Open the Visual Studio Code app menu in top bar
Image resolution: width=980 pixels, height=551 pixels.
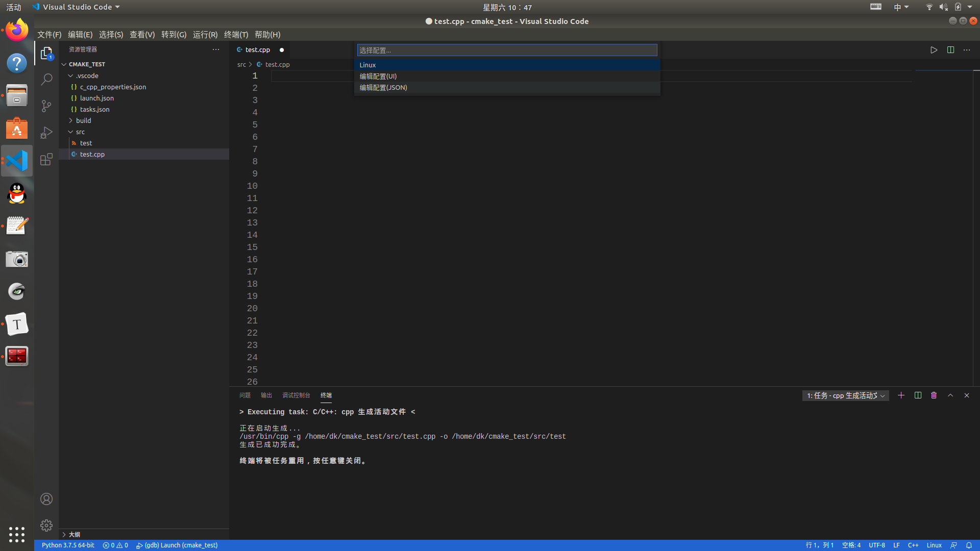click(x=76, y=7)
